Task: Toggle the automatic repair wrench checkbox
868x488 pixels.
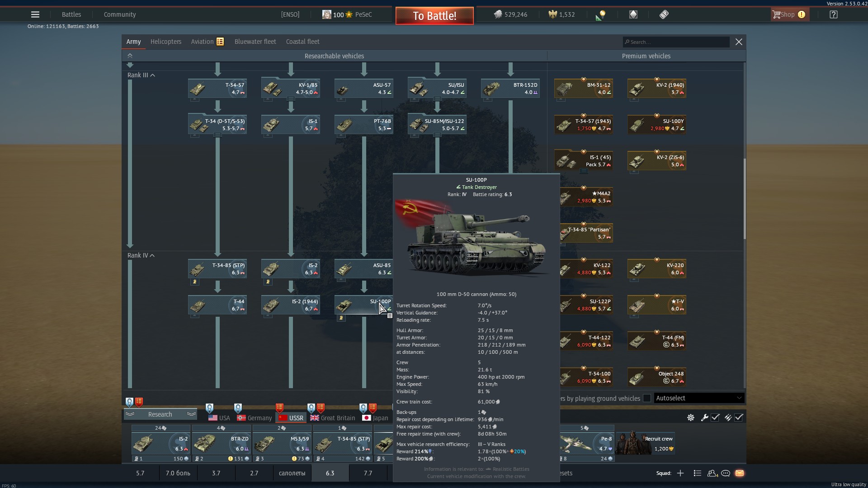Action: 715,418
